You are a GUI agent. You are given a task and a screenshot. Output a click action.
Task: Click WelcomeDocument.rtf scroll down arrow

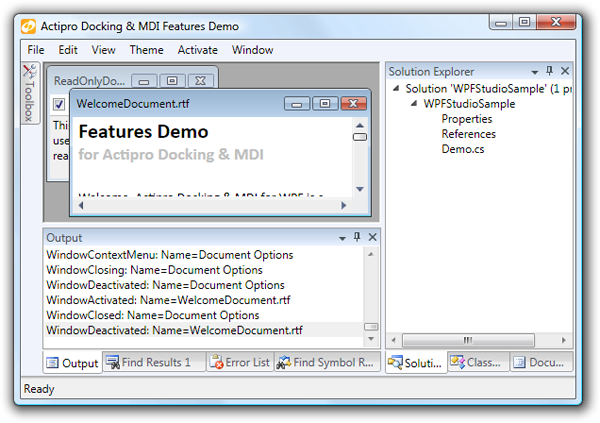pyautogui.click(x=360, y=189)
